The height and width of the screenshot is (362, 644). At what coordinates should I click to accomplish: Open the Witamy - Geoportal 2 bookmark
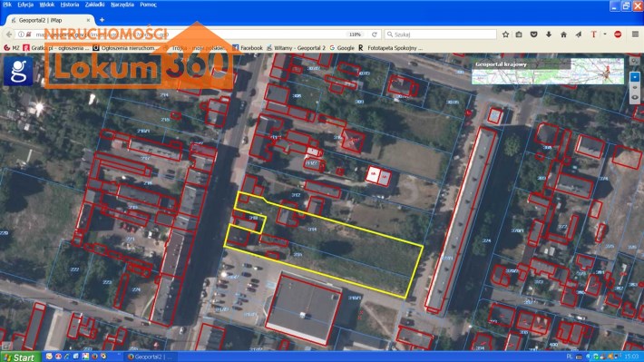[x=296, y=48]
